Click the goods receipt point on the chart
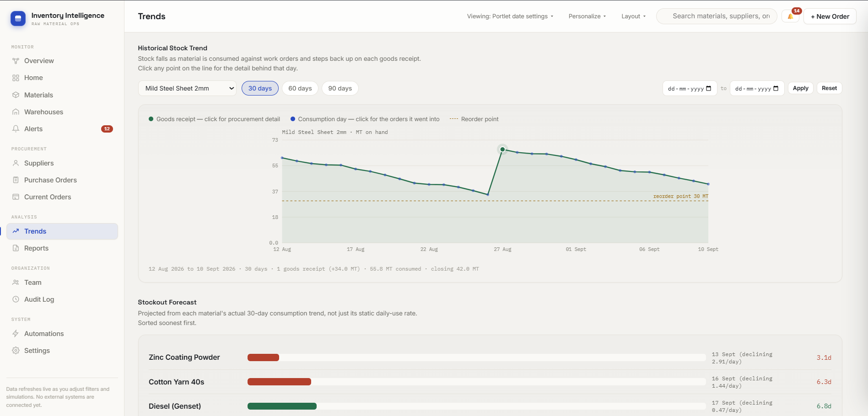The width and height of the screenshot is (868, 416). coord(502,149)
